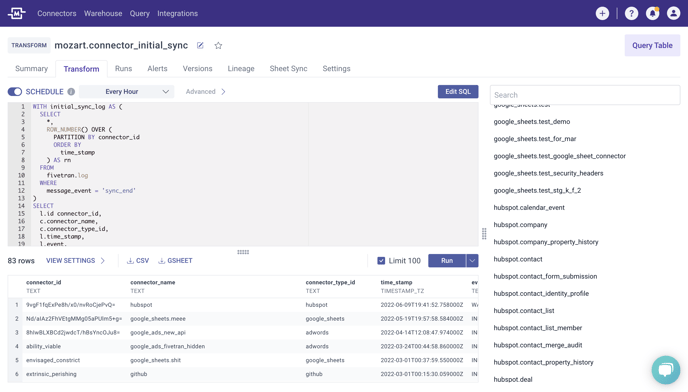Click the Edit SQL button
This screenshot has height=392, width=688.
(458, 91)
